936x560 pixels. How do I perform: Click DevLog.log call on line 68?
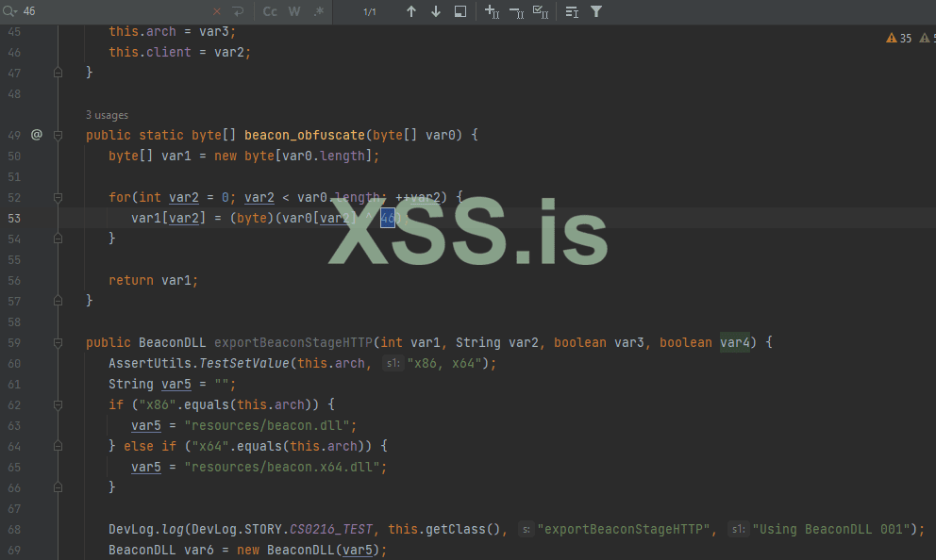tap(146, 530)
